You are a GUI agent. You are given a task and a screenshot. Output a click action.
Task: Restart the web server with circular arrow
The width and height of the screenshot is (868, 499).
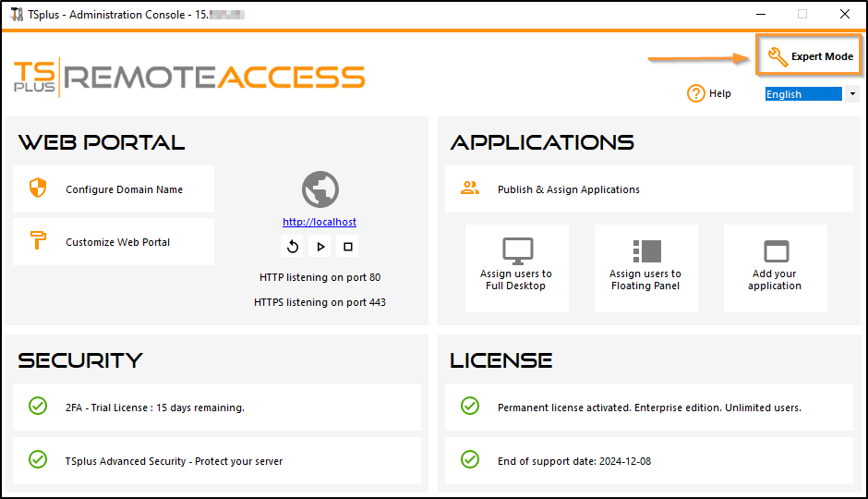coord(293,246)
